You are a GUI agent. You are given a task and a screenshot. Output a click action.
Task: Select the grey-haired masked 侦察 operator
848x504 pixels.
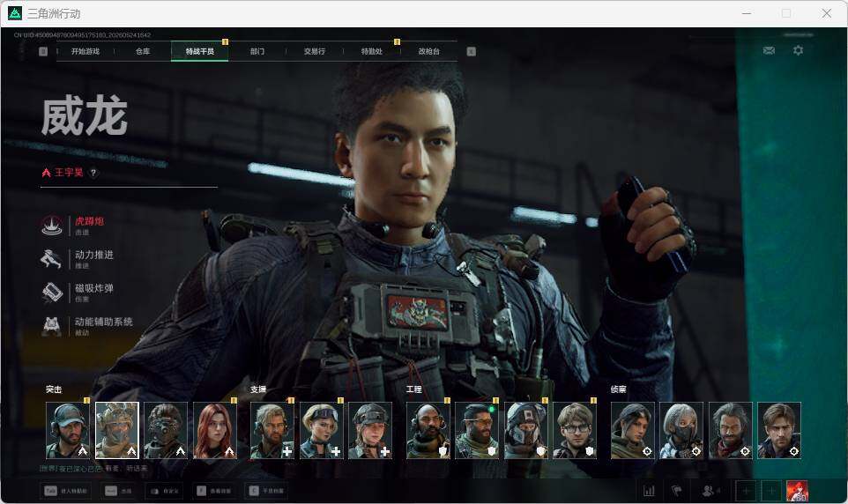coord(681,431)
